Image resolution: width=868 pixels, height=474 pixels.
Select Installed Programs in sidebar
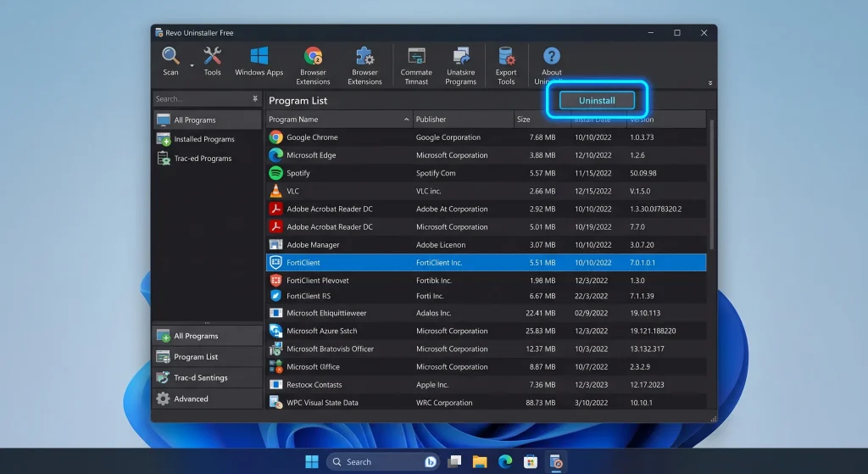tap(208, 139)
